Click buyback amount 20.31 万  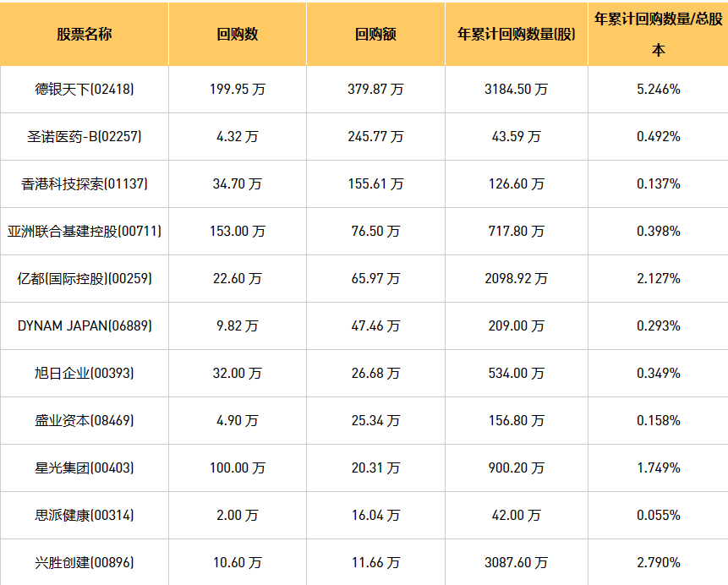(375, 468)
